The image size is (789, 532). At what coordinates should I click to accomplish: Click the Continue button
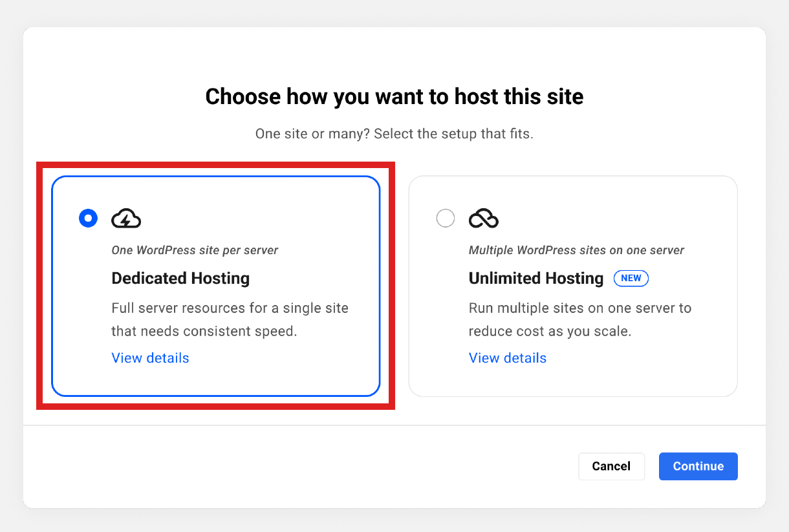[x=698, y=466]
